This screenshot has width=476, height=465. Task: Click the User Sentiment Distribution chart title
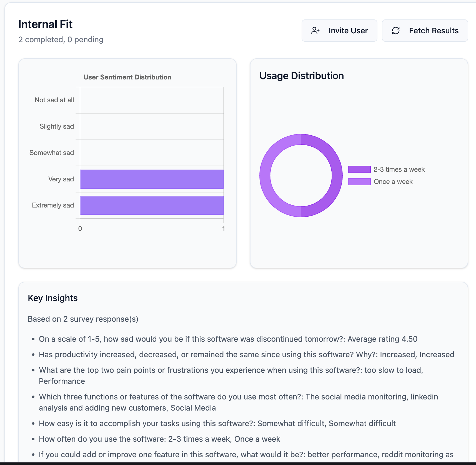click(127, 77)
